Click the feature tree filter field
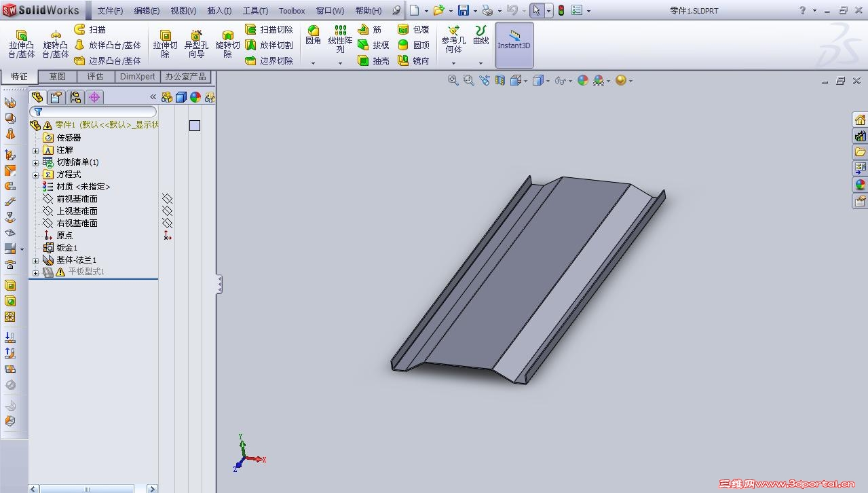Viewport: 868px width, 493px height. pos(94,111)
